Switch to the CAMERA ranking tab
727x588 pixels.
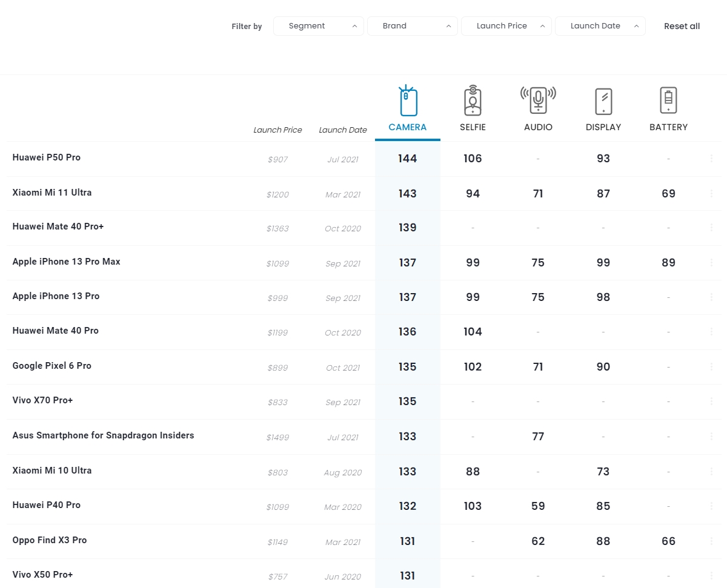point(408,127)
